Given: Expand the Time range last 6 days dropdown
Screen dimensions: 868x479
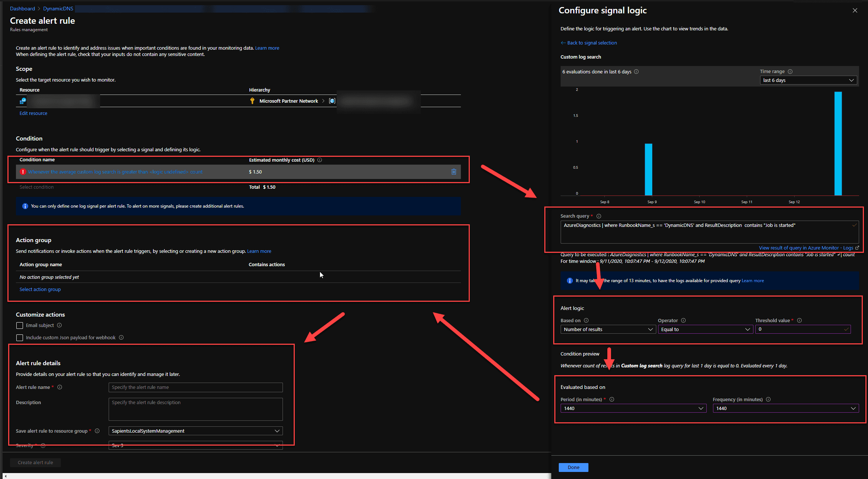Looking at the screenshot, I should point(808,80).
